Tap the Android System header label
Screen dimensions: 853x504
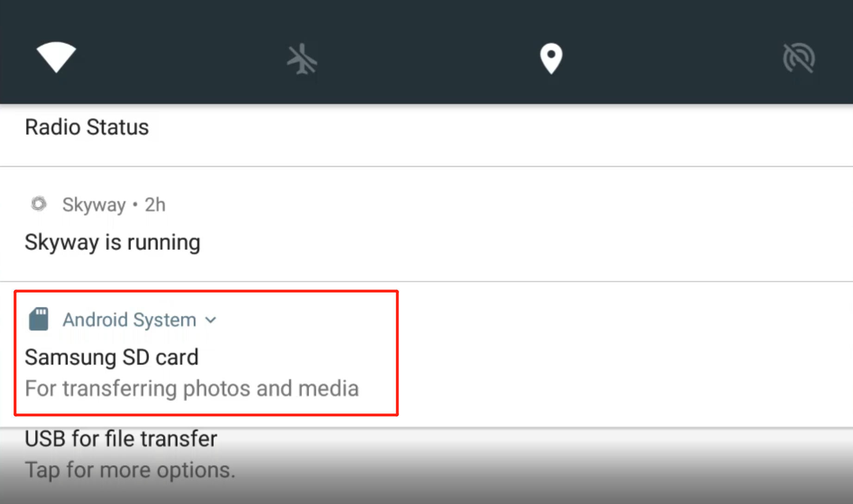130,320
